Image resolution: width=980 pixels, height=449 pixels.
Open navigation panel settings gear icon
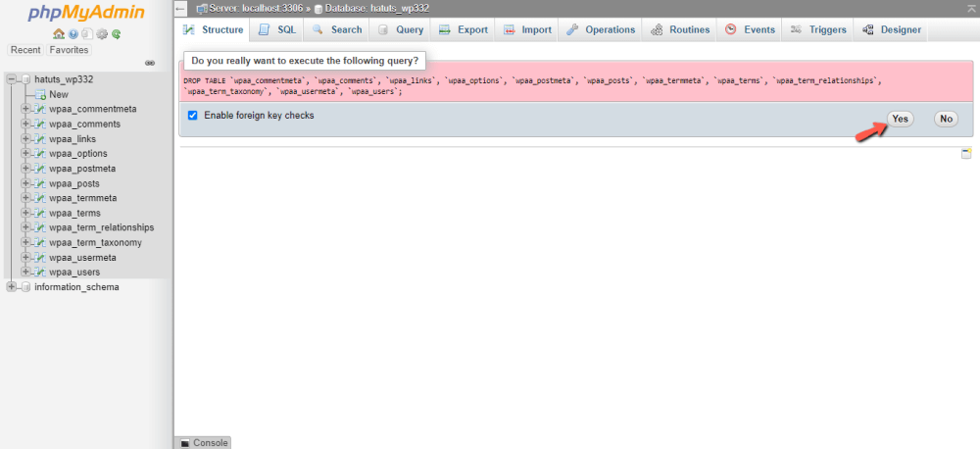tap(102, 34)
